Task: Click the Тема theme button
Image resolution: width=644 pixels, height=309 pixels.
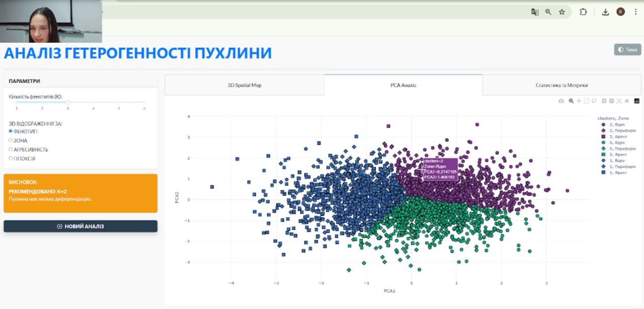Action: pos(627,50)
